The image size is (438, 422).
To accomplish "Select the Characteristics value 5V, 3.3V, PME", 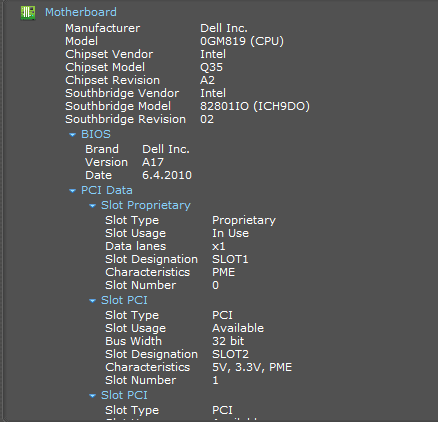I will click(x=252, y=367).
